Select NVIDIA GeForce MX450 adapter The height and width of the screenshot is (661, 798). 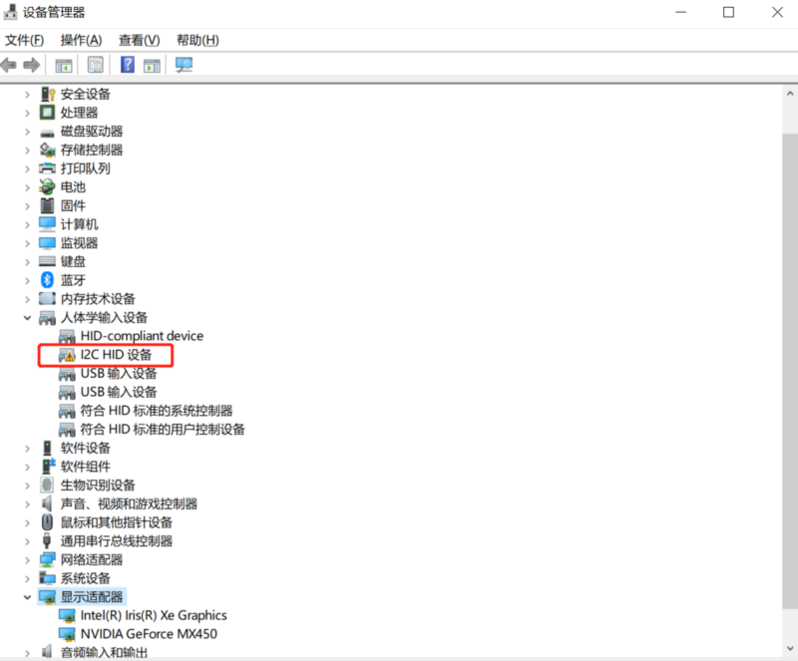pyautogui.click(x=148, y=634)
